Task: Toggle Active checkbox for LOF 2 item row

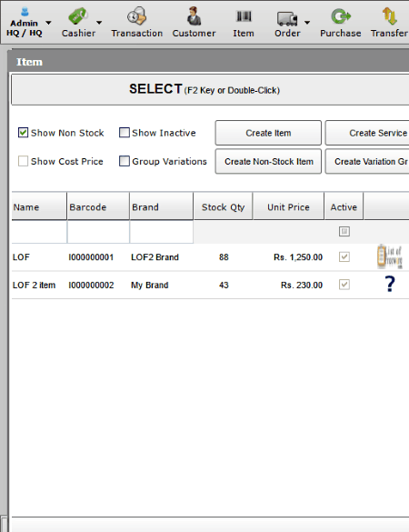Action: pos(344,285)
